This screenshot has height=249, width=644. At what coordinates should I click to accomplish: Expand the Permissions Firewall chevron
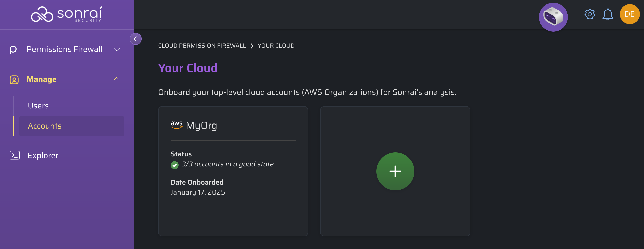pyautogui.click(x=117, y=49)
